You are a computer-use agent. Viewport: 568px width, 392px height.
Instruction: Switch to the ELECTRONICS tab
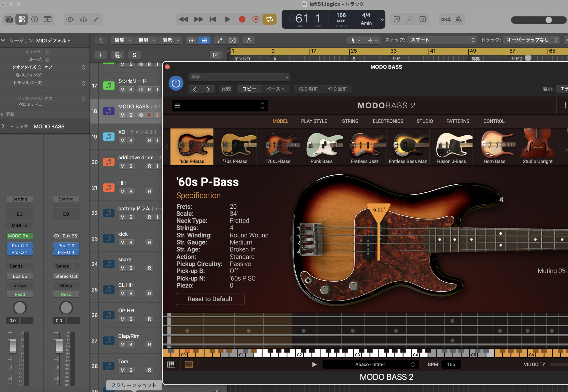point(388,121)
